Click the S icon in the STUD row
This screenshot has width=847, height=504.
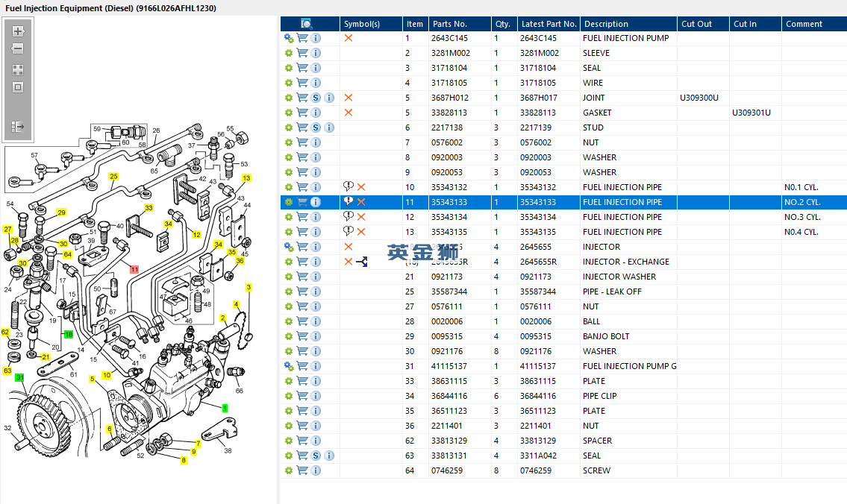point(316,128)
